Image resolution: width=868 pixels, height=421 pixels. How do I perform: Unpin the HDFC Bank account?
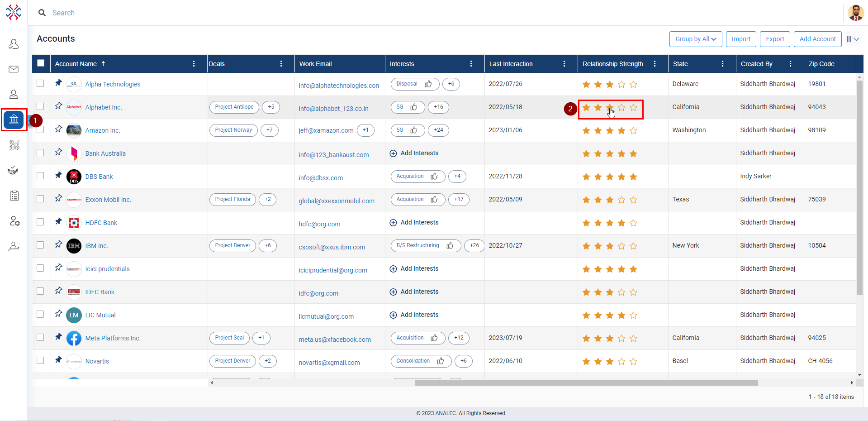tap(58, 221)
